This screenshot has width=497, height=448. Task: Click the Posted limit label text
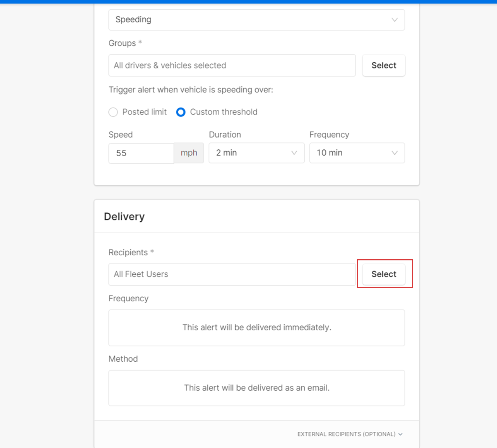[x=144, y=112]
